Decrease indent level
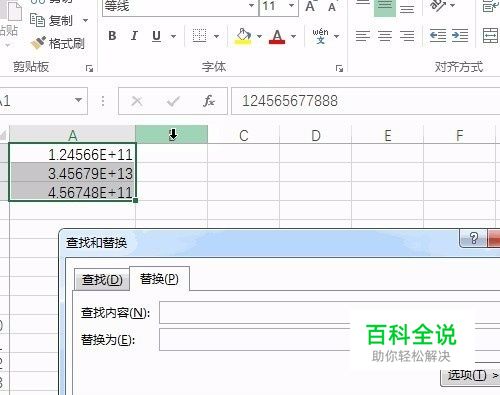 pyautogui.click(x=438, y=36)
